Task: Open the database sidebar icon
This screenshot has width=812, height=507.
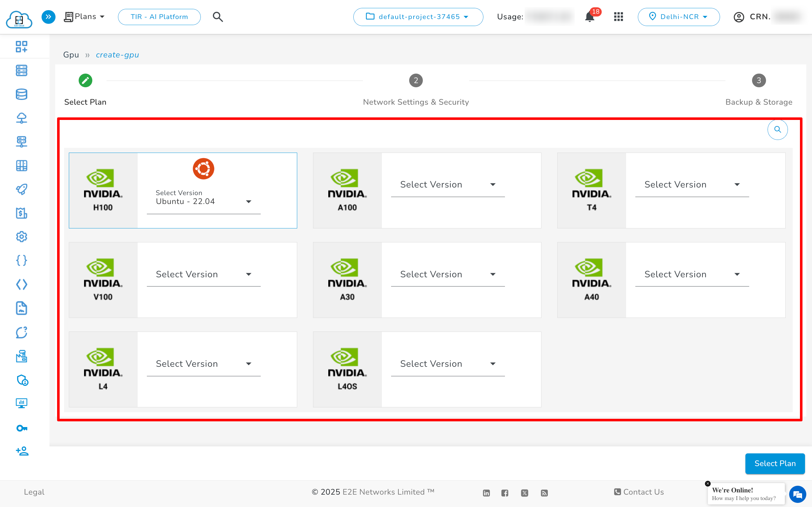Action: coord(22,94)
